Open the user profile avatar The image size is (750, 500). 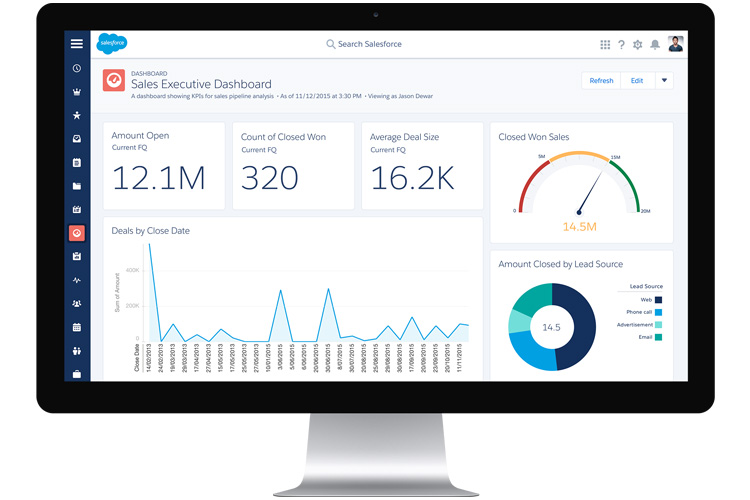[675, 44]
